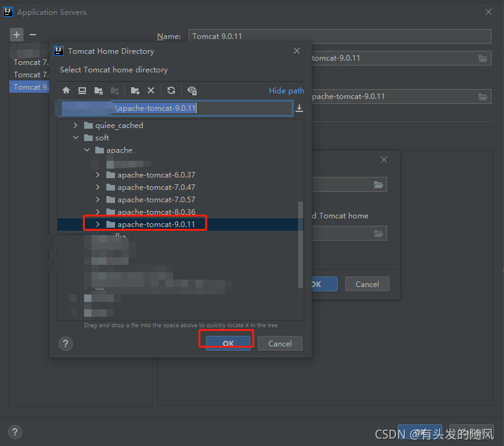Click the path input field

click(175, 108)
